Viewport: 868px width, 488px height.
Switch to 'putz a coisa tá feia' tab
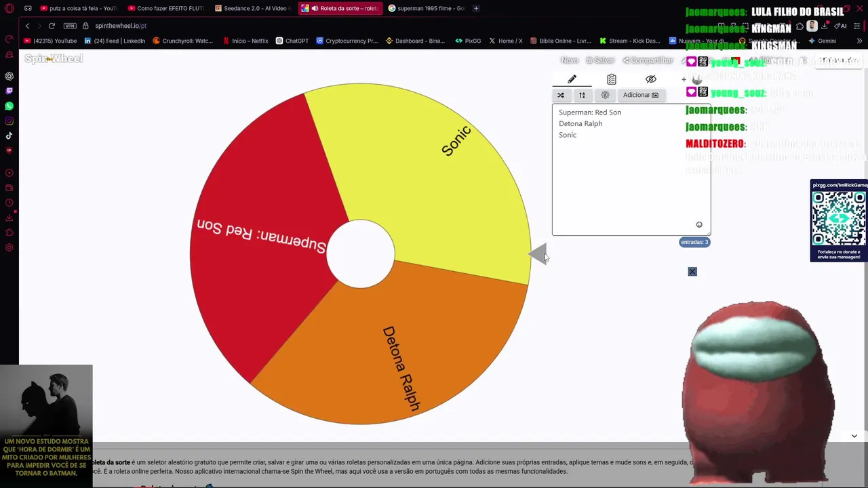click(x=78, y=8)
